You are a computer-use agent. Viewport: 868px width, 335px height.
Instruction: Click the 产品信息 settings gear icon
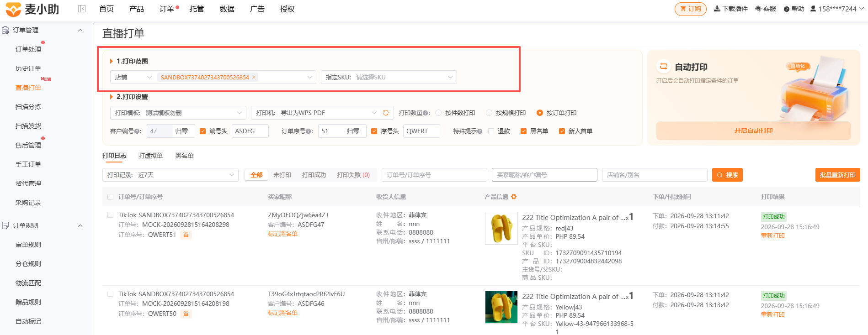point(514,197)
